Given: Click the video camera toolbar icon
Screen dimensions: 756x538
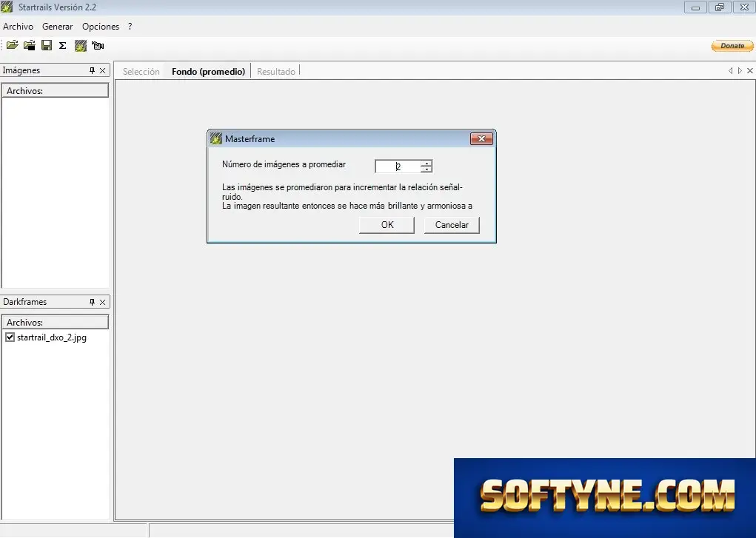Looking at the screenshot, I should tap(98, 45).
